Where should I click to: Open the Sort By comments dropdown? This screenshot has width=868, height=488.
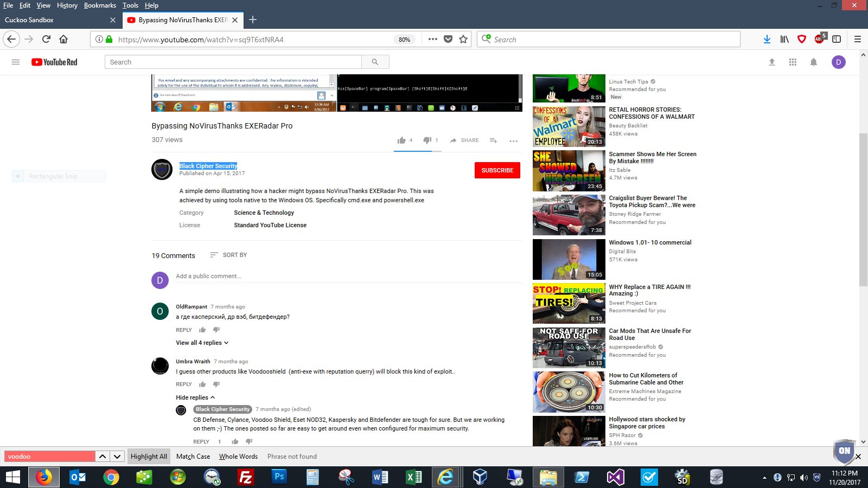[x=228, y=255]
